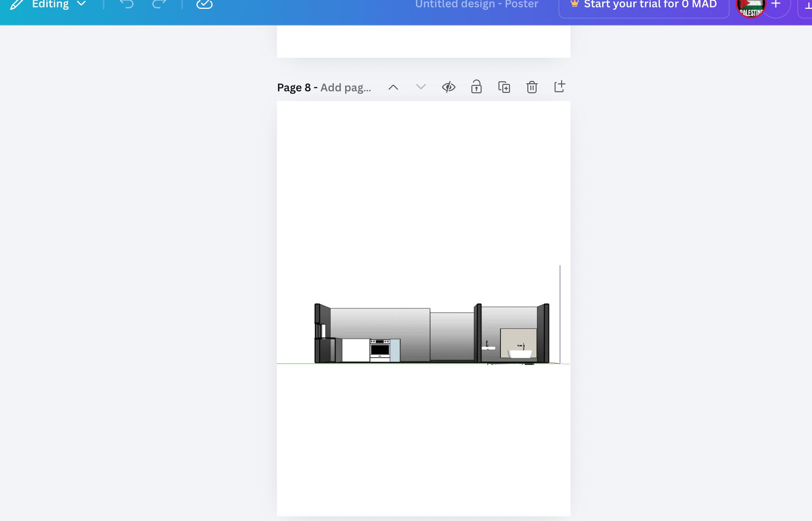Delete Page 8 using the trash icon

pos(532,87)
